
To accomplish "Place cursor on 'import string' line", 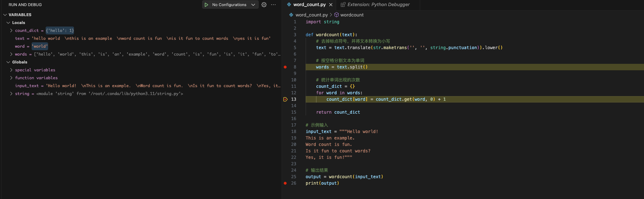I will click(x=322, y=22).
